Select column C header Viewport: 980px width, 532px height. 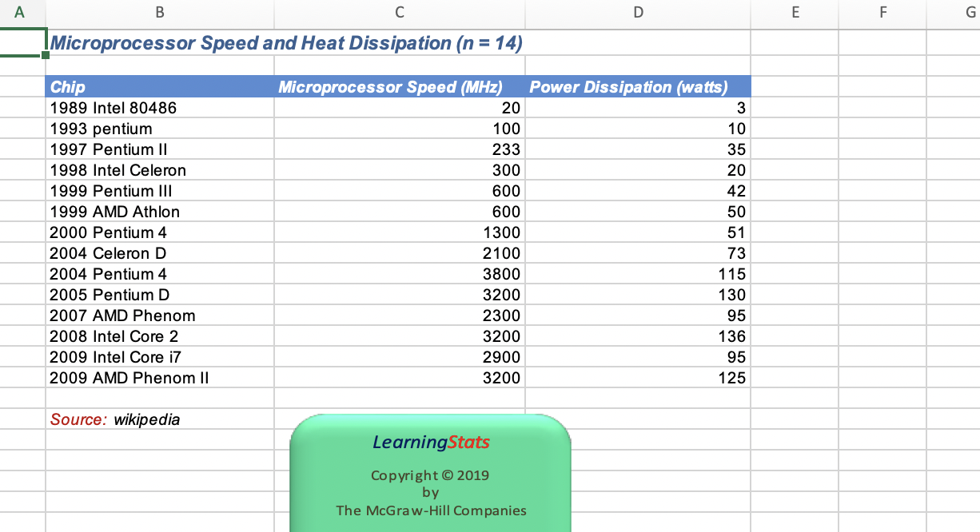[399, 13]
